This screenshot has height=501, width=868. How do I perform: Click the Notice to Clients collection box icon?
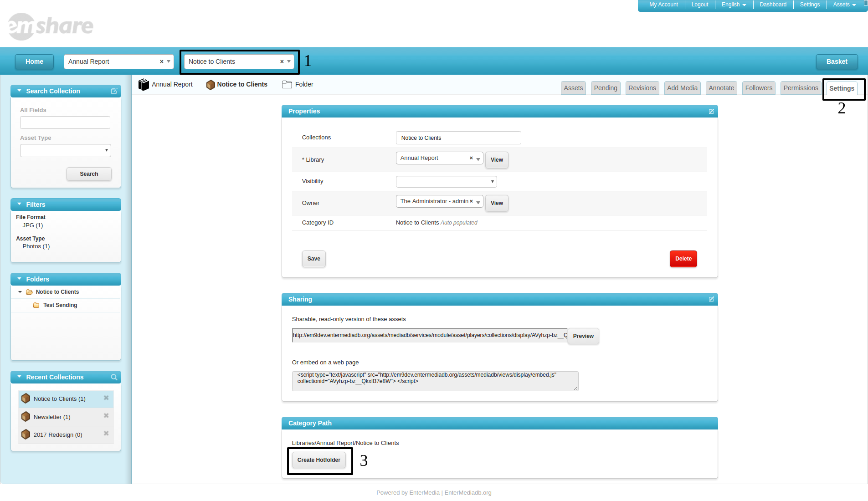point(211,85)
